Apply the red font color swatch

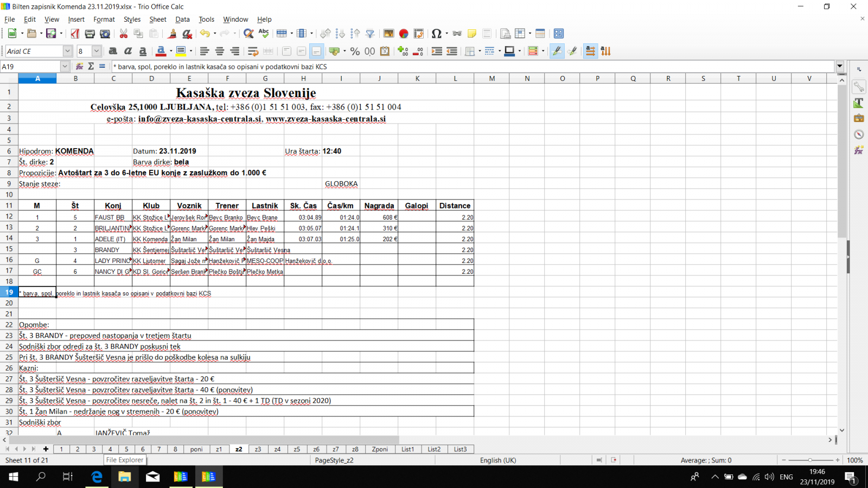[161, 51]
